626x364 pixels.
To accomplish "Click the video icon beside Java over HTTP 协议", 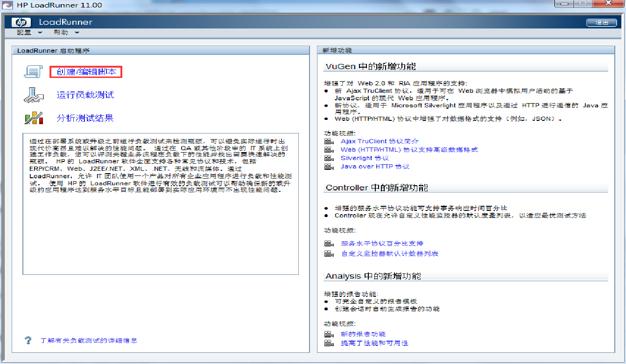I will pyautogui.click(x=330, y=167).
